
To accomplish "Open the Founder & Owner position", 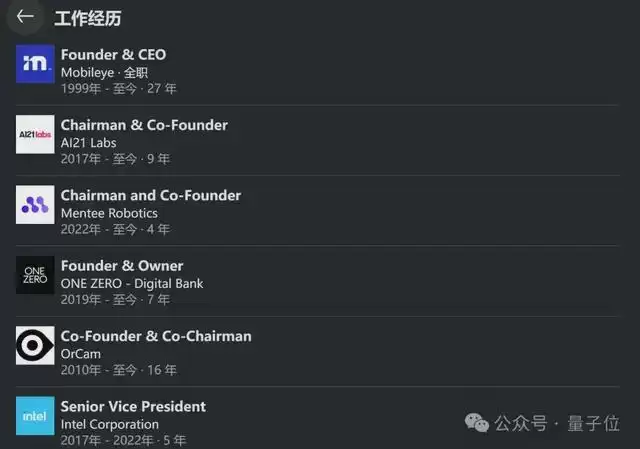I will point(122,266).
